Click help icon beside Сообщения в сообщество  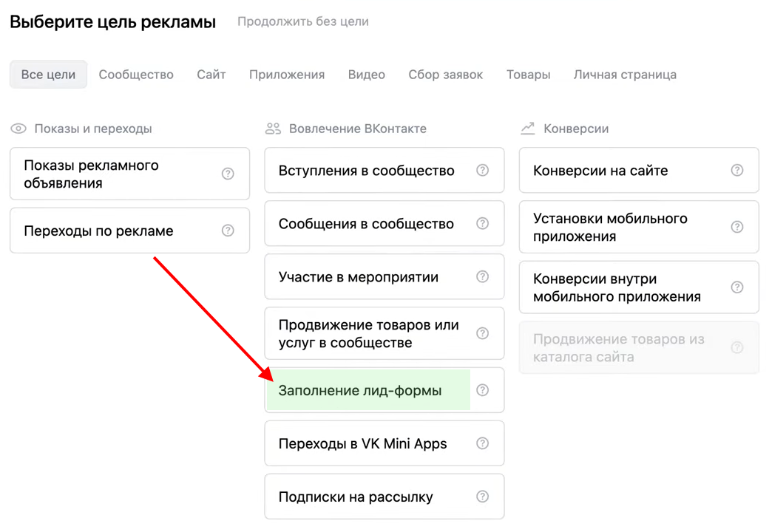[482, 224]
